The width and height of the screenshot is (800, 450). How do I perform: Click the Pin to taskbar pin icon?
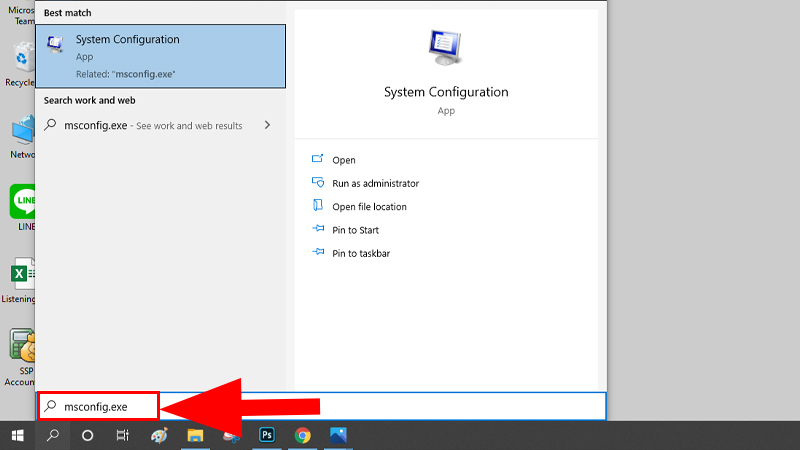(318, 252)
